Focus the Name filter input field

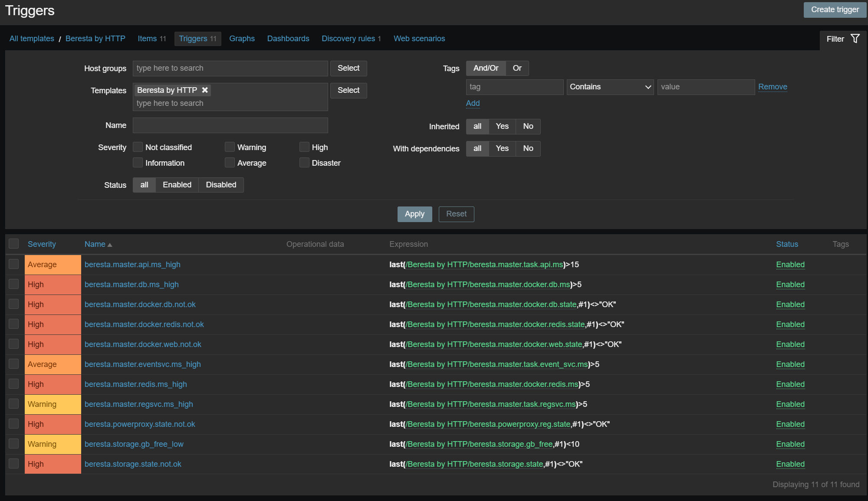tap(230, 125)
